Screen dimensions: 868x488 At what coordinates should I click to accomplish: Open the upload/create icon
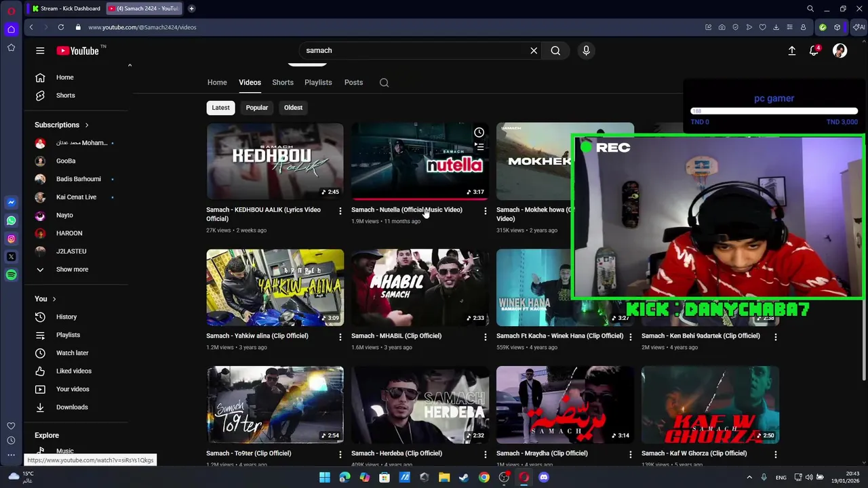pyautogui.click(x=791, y=51)
